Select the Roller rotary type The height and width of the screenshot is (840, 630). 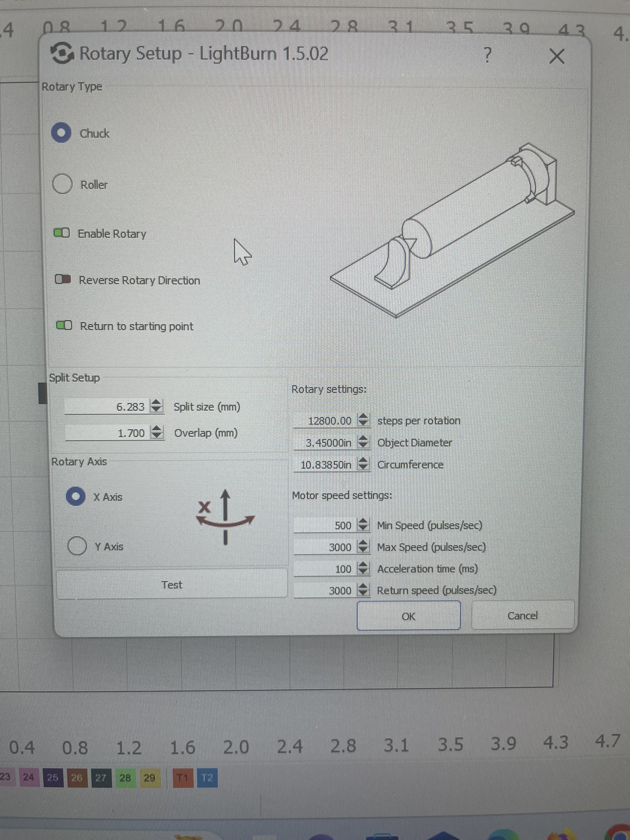coord(62,184)
